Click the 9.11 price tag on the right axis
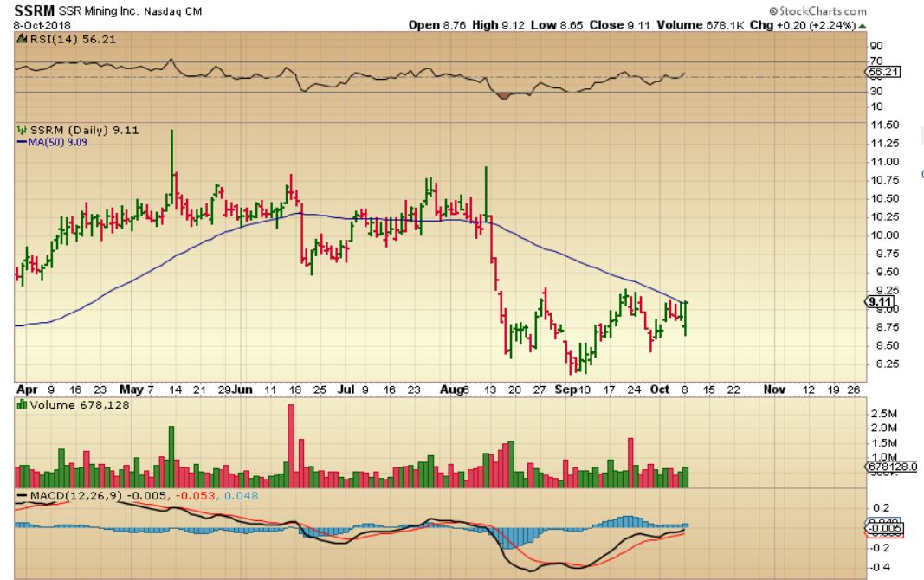This screenshot has height=580, width=924. click(881, 302)
